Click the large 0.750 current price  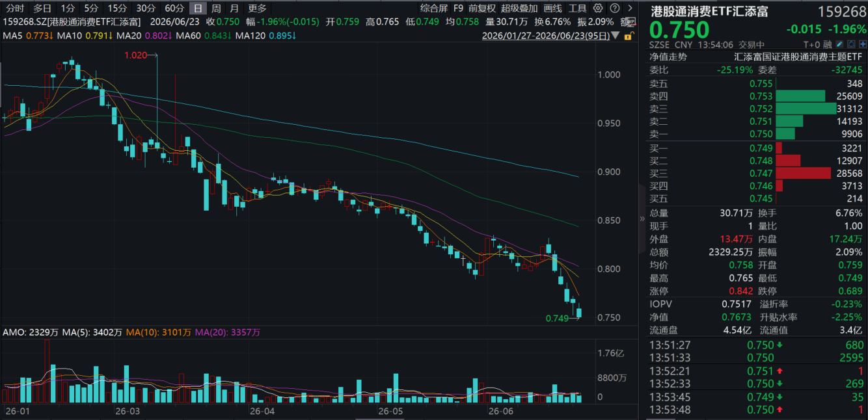[680, 30]
